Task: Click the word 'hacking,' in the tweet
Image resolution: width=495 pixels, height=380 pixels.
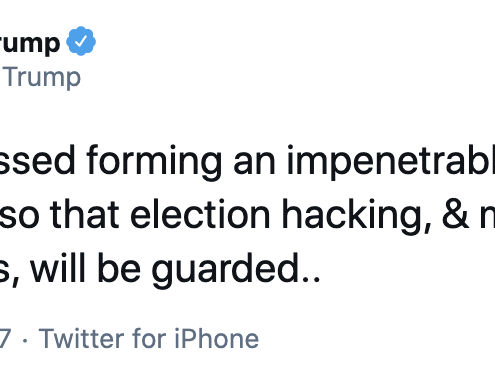Action: point(357,217)
